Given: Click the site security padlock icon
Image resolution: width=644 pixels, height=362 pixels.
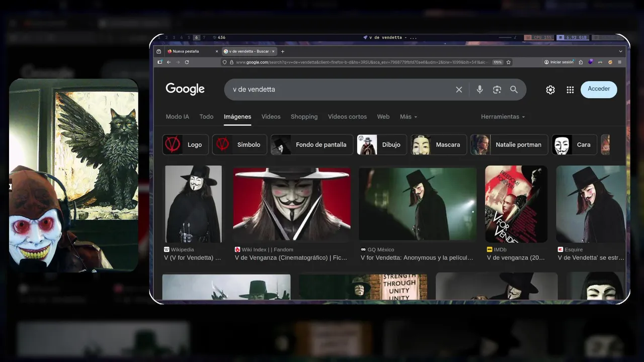Looking at the screenshot, I should point(231,62).
